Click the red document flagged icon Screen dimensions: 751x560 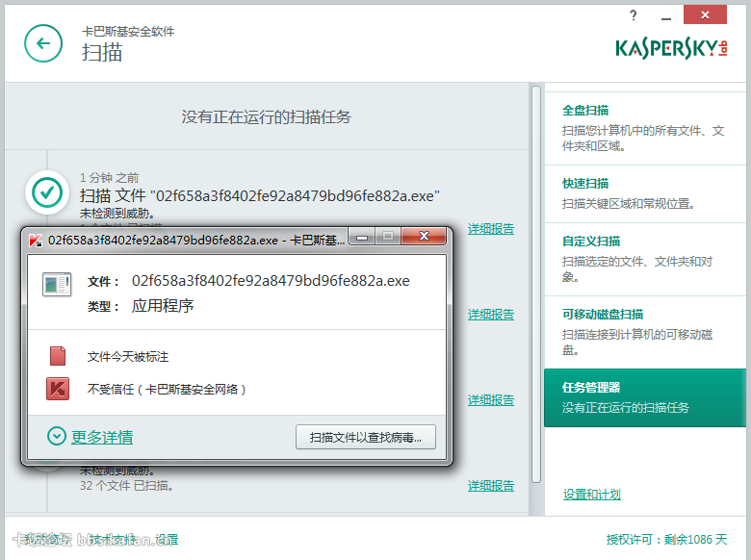coord(58,356)
